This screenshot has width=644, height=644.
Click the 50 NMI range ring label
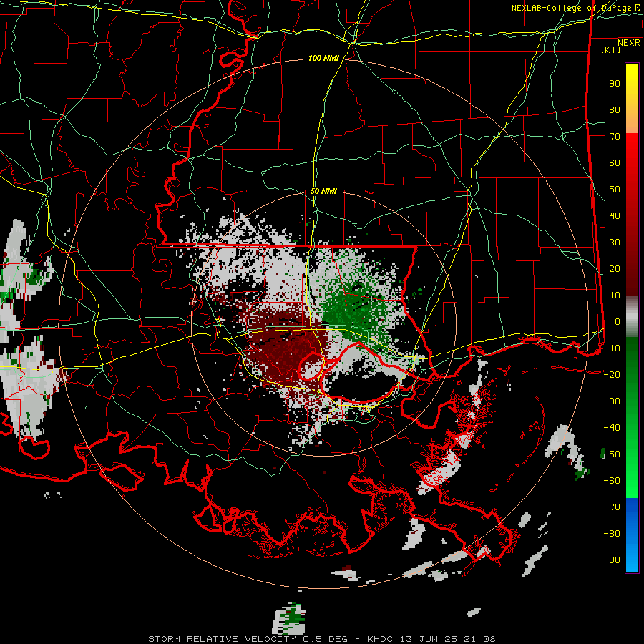coord(323,191)
